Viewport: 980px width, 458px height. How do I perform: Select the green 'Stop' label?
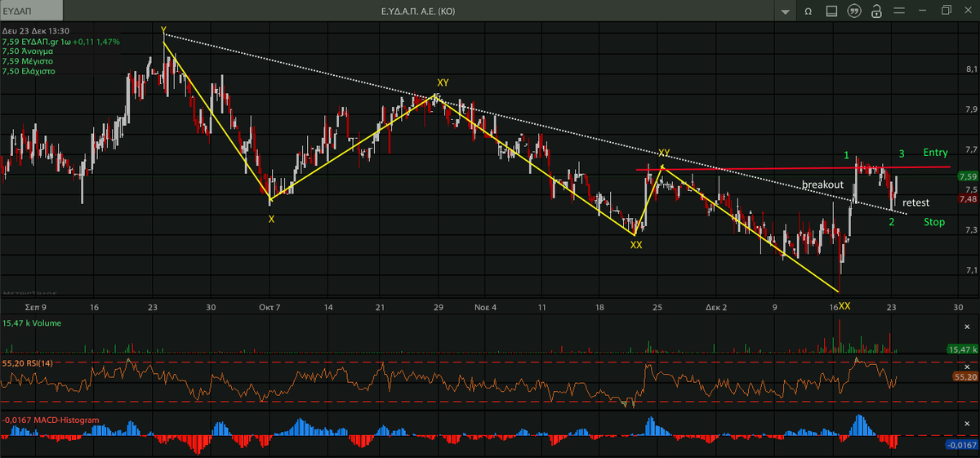[934, 222]
